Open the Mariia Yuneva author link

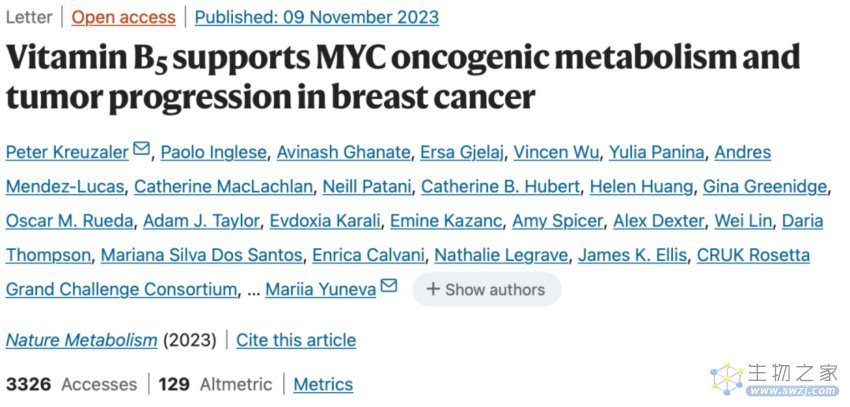(x=320, y=289)
